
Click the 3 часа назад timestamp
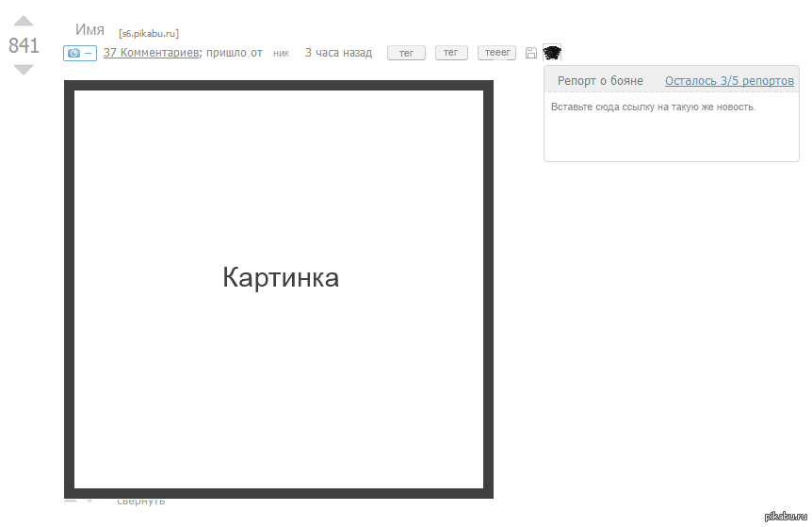pos(338,53)
